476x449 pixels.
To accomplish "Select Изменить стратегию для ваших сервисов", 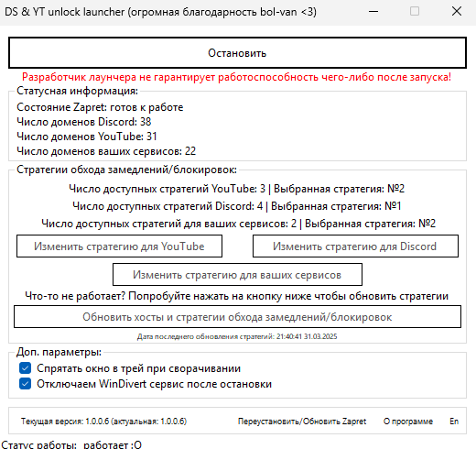I will pos(237,275).
